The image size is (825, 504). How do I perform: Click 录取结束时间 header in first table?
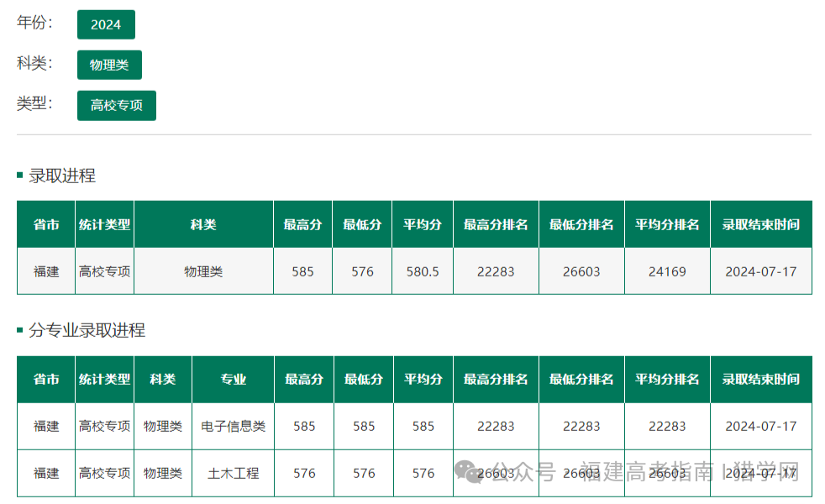(761, 224)
